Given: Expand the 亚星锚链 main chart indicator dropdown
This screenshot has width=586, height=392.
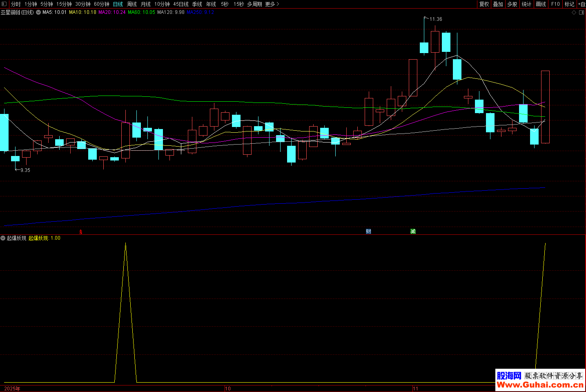Looking at the screenshot, I should click(38, 12).
